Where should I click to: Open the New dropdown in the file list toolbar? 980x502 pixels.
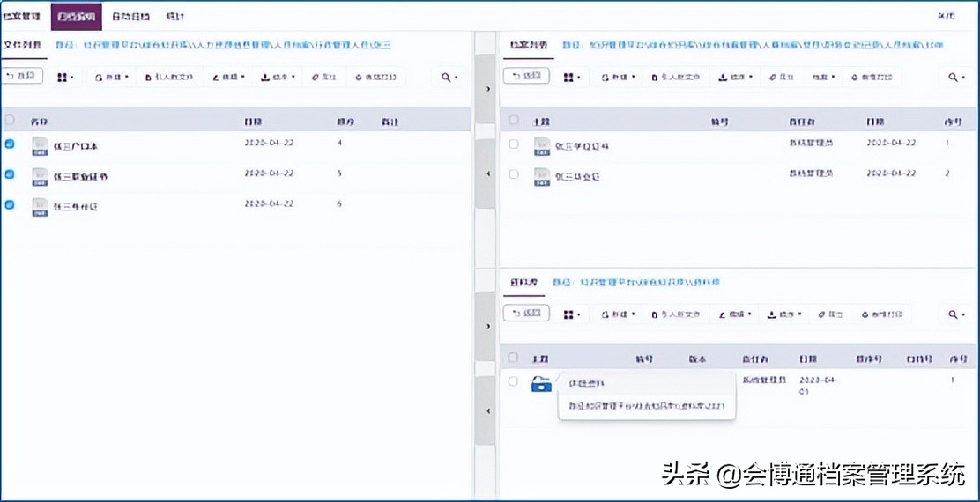click(112, 78)
